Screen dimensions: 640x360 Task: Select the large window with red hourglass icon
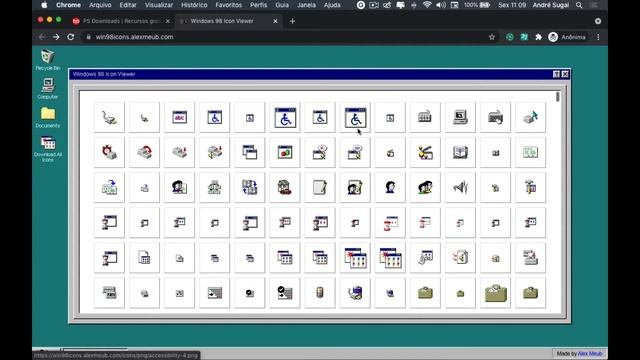click(x=390, y=223)
